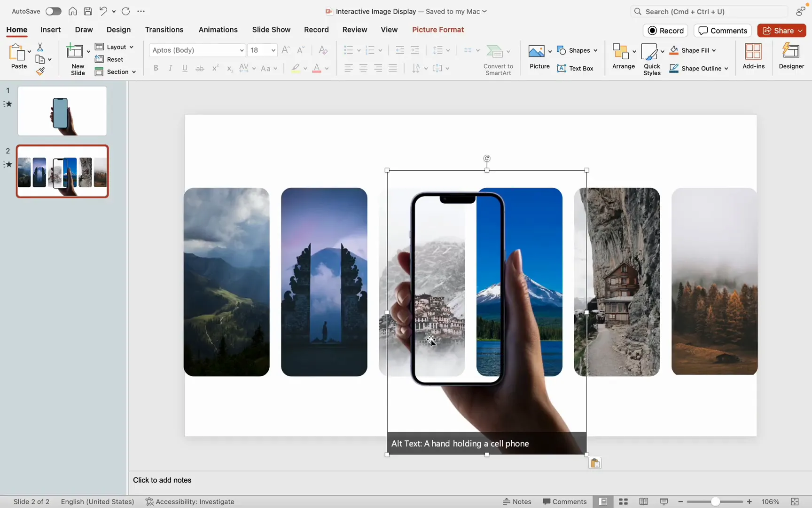This screenshot has width=812, height=508.
Task: Click the zoom slider handle
Action: (715, 502)
